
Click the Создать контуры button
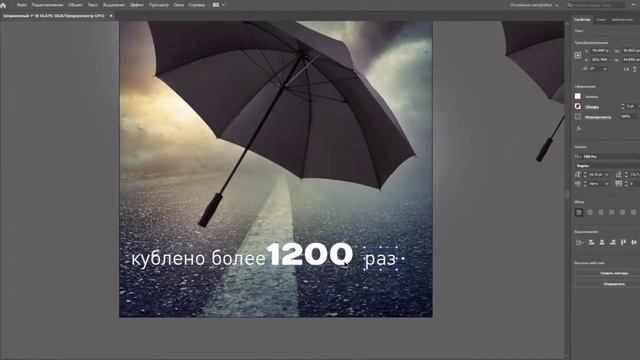pyautogui.click(x=614, y=273)
